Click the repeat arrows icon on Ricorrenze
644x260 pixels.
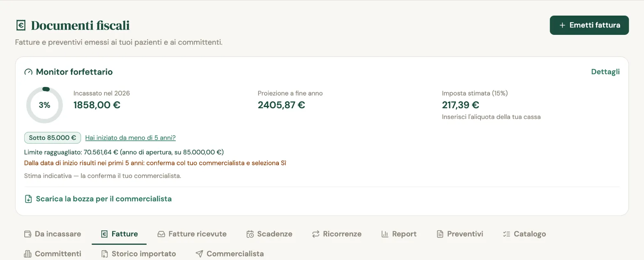click(315, 234)
